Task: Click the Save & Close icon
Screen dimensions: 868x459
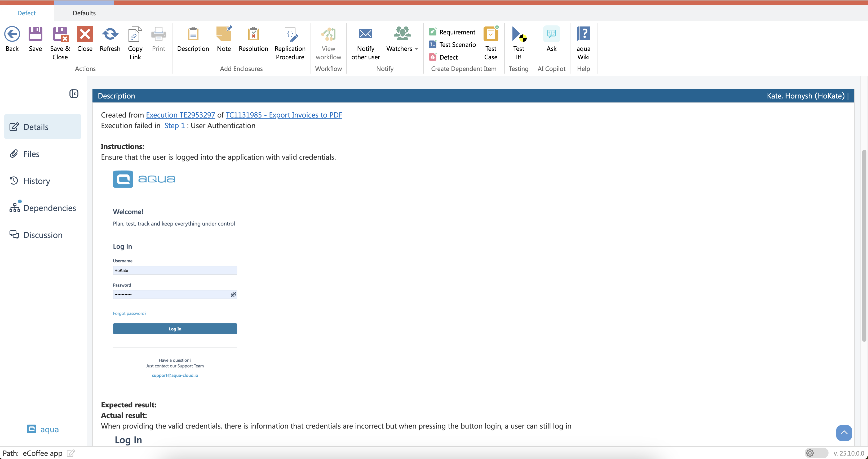Action: (60, 34)
